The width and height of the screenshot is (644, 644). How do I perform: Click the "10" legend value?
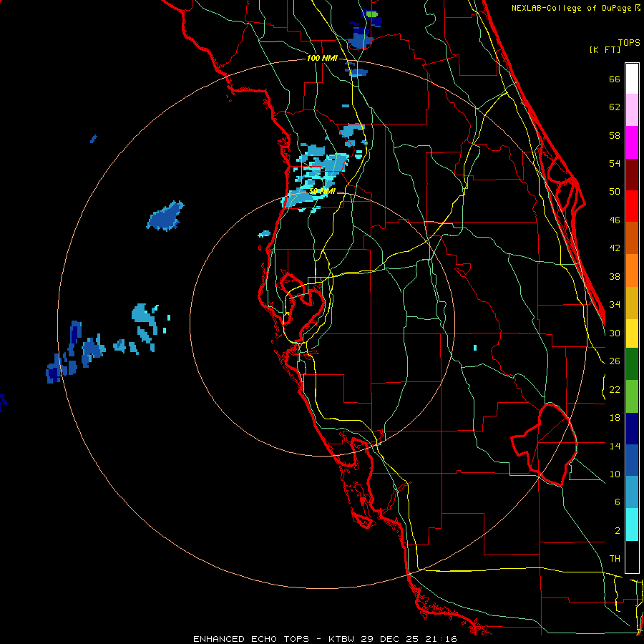pos(615,474)
